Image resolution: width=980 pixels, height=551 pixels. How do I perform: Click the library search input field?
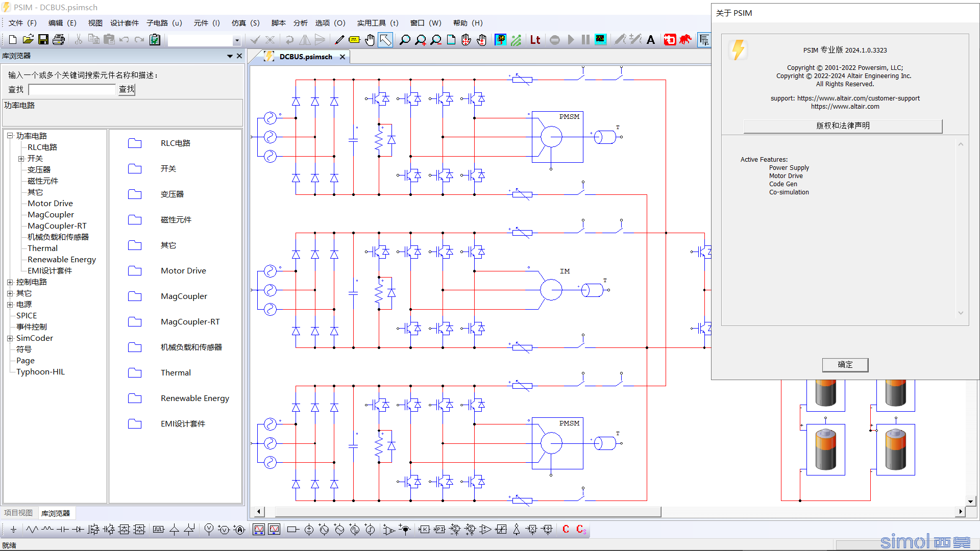click(72, 90)
